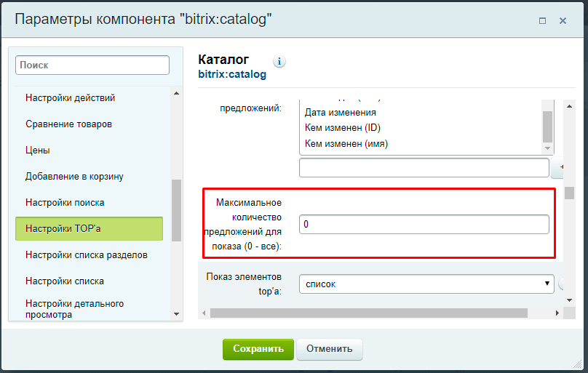The height and width of the screenshot is (373, 588).
Task: Go to Сравнение товаров settings
Action: (68, 124)
